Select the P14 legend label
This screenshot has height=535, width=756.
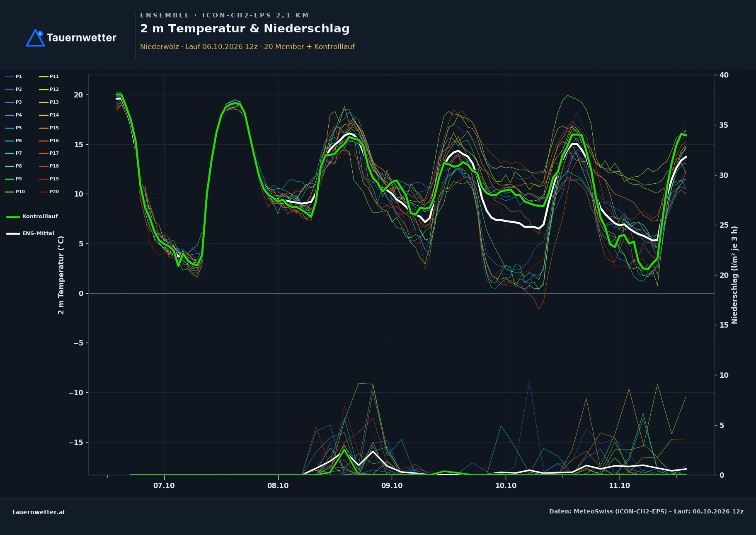coord(54,115)
